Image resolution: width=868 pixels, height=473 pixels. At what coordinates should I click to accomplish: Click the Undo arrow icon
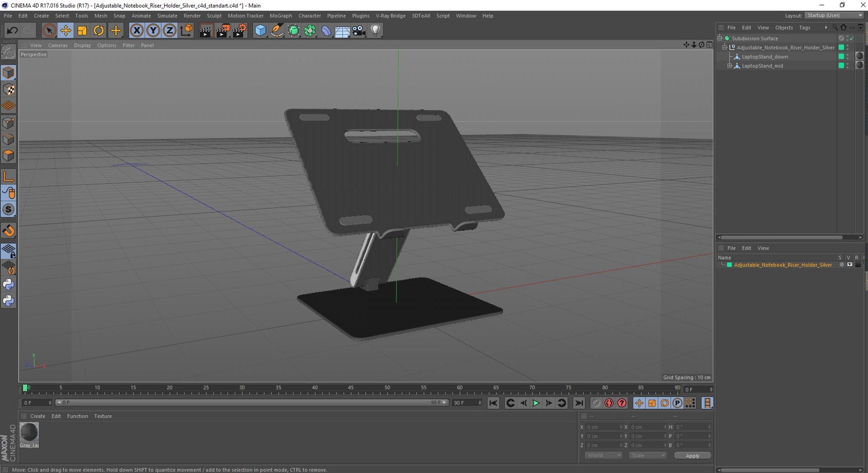coord(12,30)
